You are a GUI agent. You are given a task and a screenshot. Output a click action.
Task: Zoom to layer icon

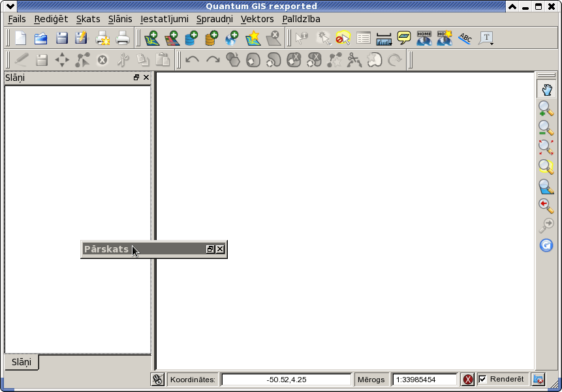546,187
